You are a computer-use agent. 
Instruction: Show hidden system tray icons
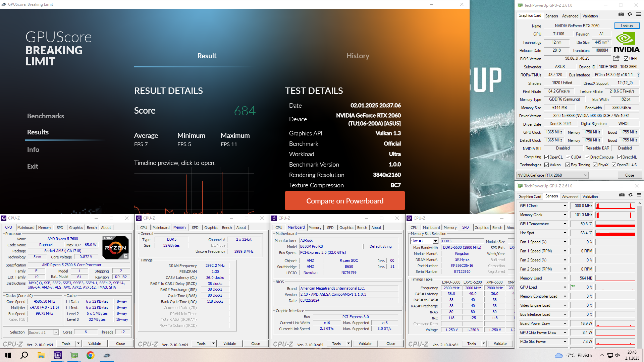point(602,355)
